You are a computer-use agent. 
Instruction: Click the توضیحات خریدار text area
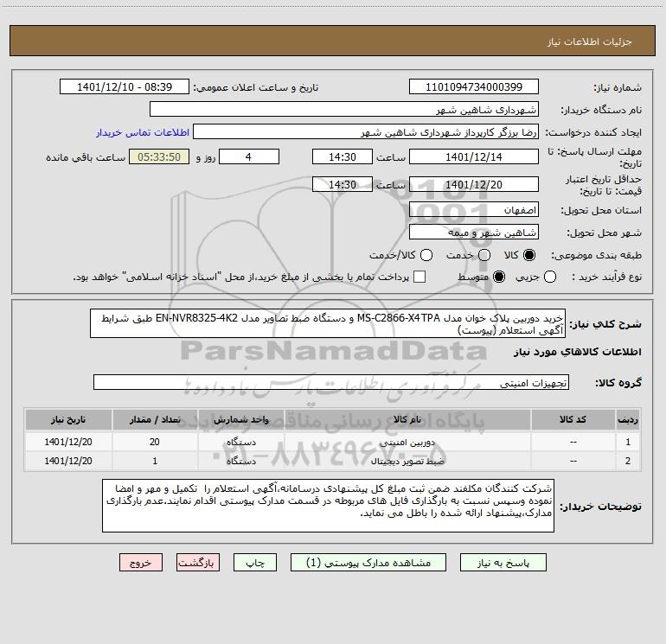(x=328, y=506)
